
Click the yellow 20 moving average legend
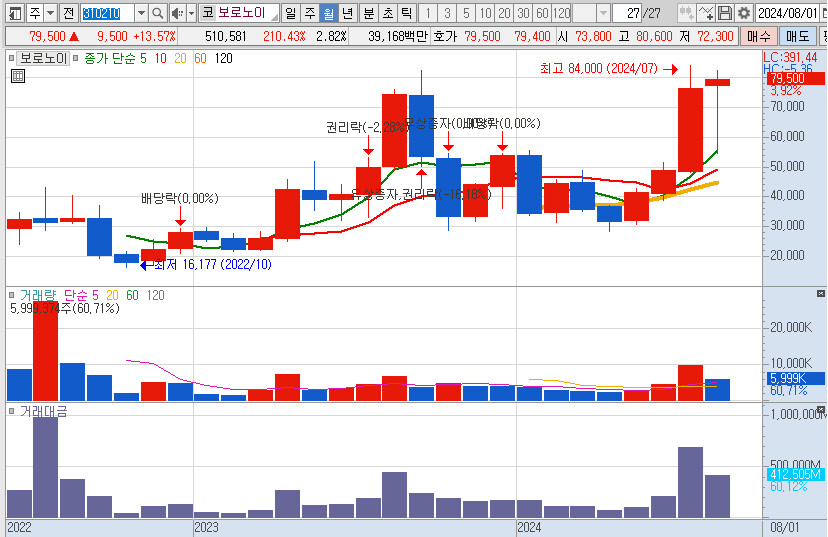coord(181,58)
